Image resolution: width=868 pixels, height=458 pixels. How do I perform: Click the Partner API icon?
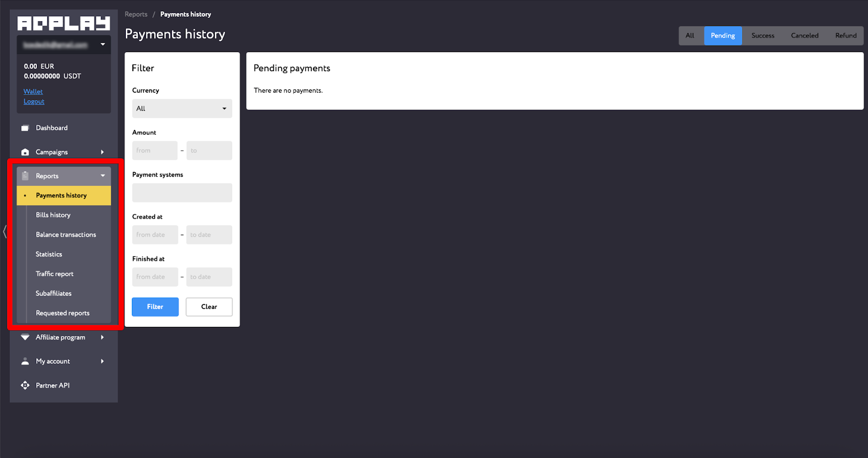point(25,385)
